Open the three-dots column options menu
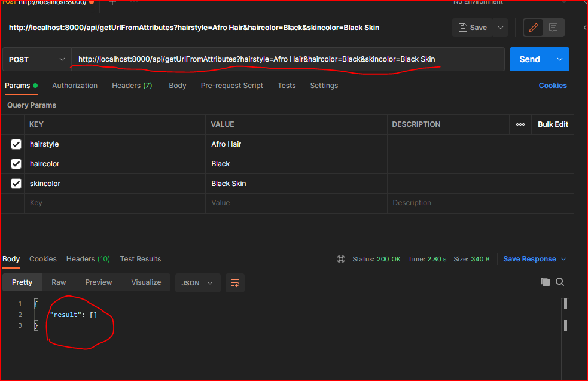Image resolution: width=588 pixels, height=381 pixels. pos(520,124)
